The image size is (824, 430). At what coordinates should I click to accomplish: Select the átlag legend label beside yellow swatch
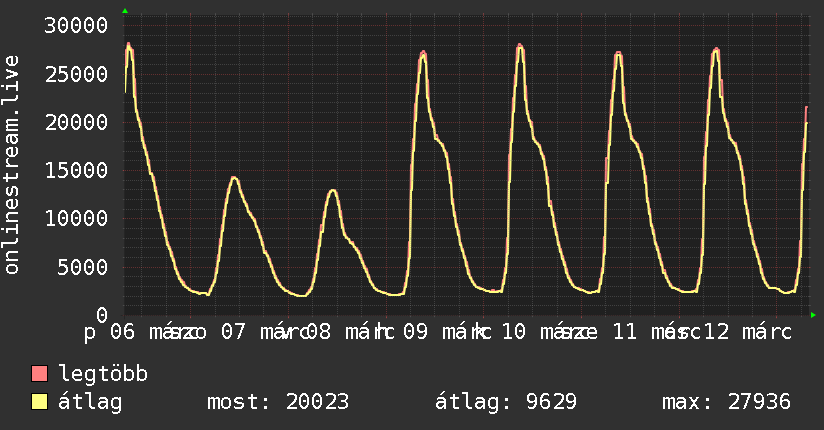(x=90, y=402)
